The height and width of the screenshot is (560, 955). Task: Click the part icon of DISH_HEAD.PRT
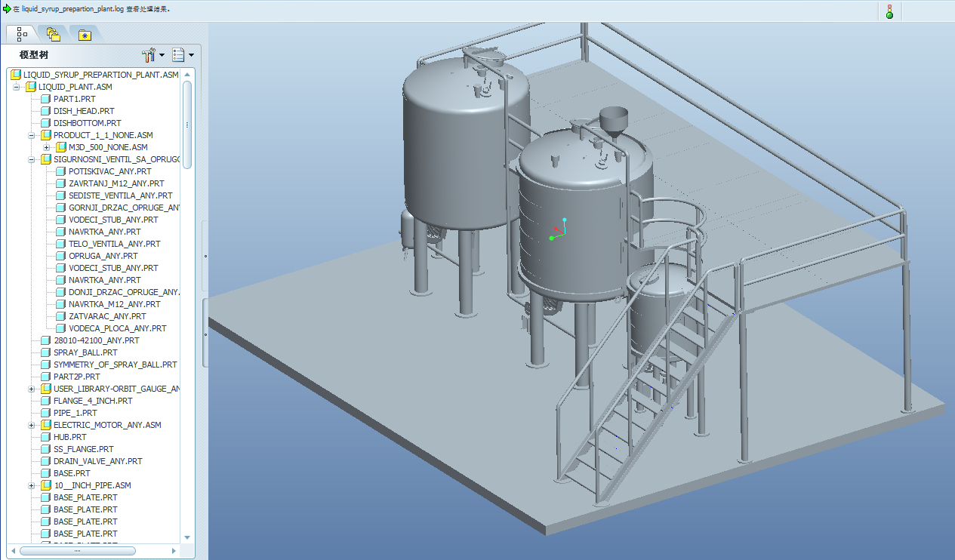[45, 111]
